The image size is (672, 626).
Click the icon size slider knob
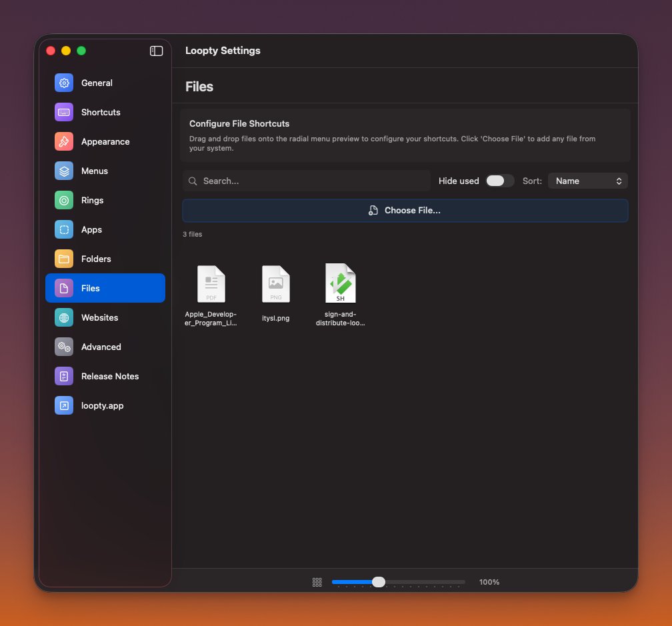pyautogui.click(x=379, y=581)
